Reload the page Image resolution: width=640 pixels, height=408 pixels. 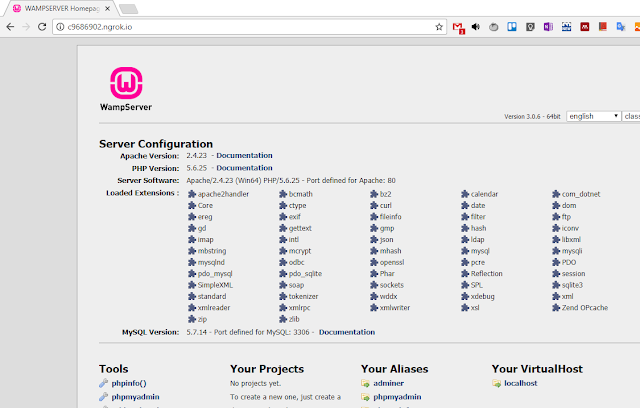tap(42, 27)
